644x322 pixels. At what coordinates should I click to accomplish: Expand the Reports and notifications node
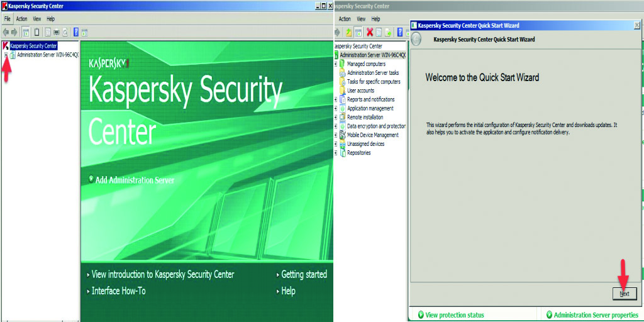tap(336, 99)
